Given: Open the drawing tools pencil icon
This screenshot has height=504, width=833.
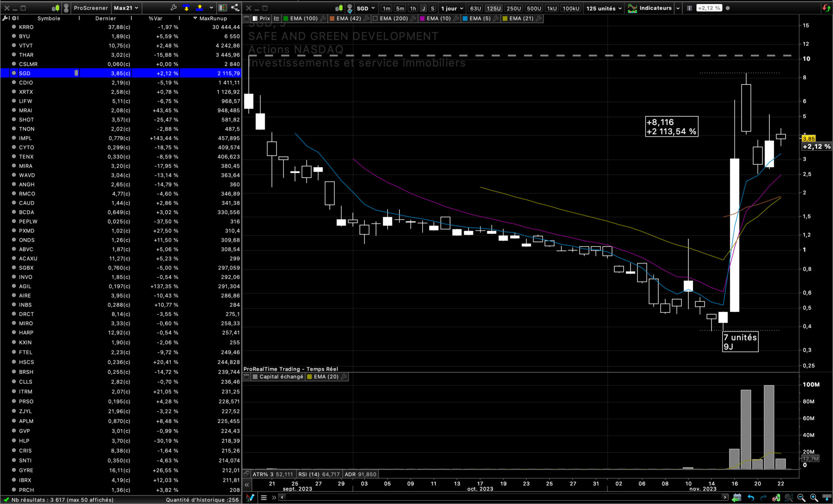Looking at the screenshot, I should point(250,497).
